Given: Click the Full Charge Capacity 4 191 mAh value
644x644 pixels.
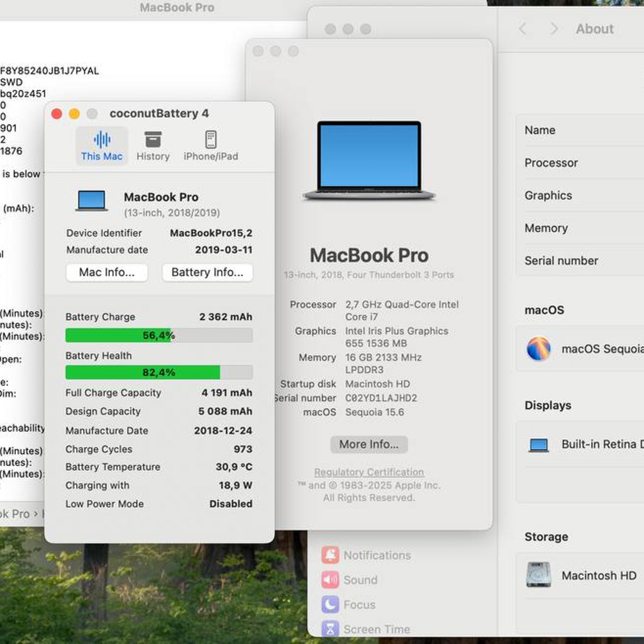Looking at the screenshot, I should [226, 393].
